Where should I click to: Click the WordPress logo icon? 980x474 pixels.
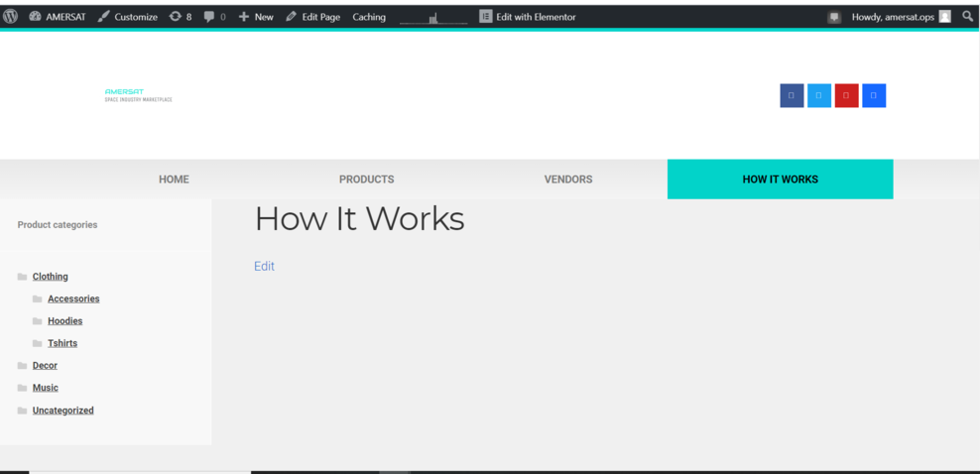coord(11,17)
